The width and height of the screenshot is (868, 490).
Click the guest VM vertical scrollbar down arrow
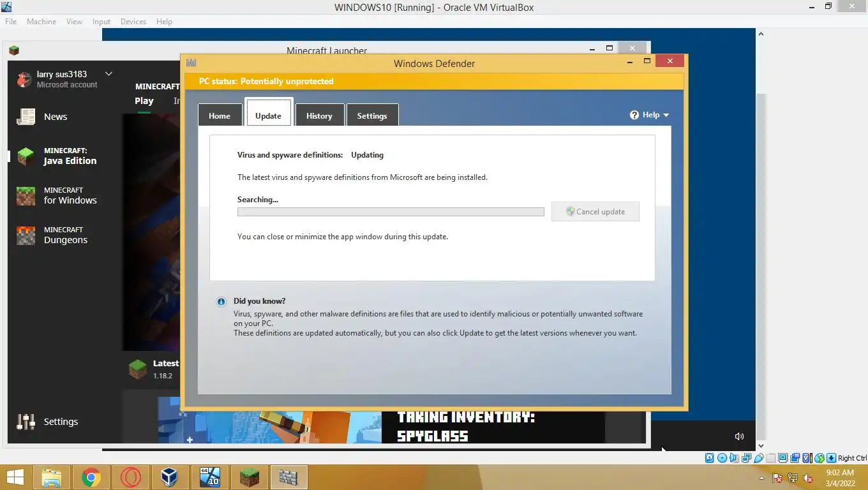(761, 446)
